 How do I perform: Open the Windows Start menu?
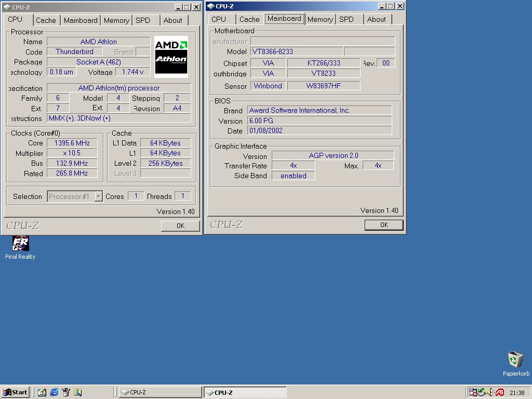pyautogui.click(x=15, y=392)
